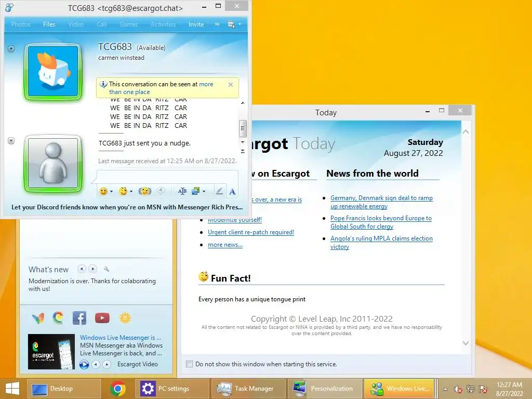
Task: Click the escargot video thumbnail
Action: tap(51, 352)
